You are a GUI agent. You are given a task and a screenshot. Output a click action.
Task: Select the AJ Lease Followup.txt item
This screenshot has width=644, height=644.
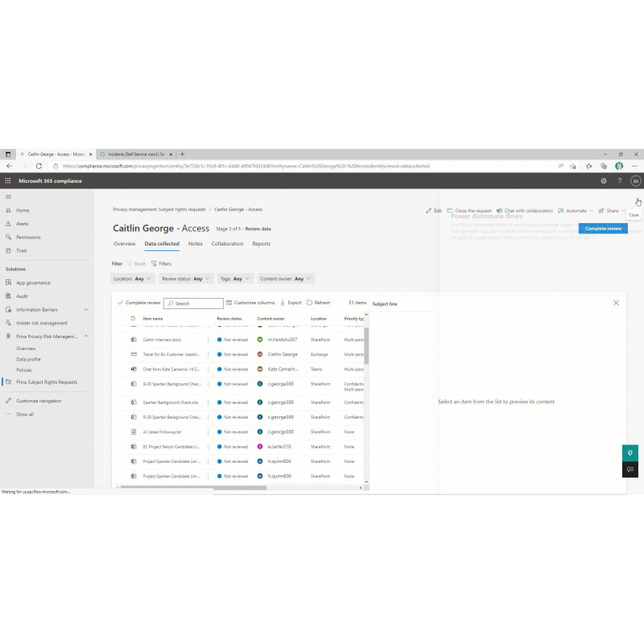pyautogui.click(x=163, y=432)
